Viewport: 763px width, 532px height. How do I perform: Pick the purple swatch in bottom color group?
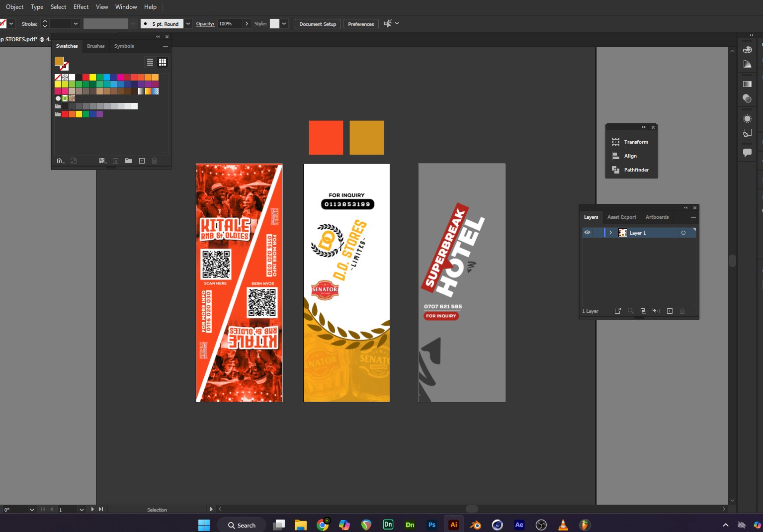(x=99, y=114)
